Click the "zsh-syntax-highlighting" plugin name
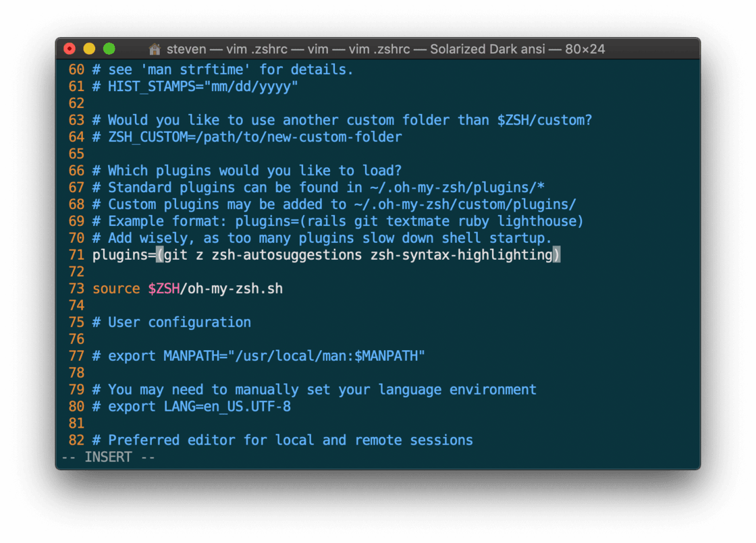 461,255
